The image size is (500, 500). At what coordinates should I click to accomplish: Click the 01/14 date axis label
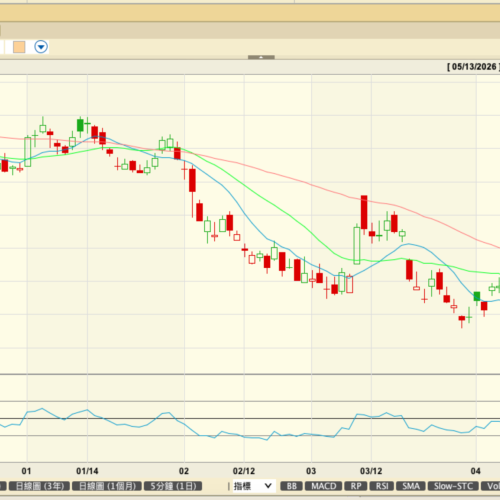point(87,471)
